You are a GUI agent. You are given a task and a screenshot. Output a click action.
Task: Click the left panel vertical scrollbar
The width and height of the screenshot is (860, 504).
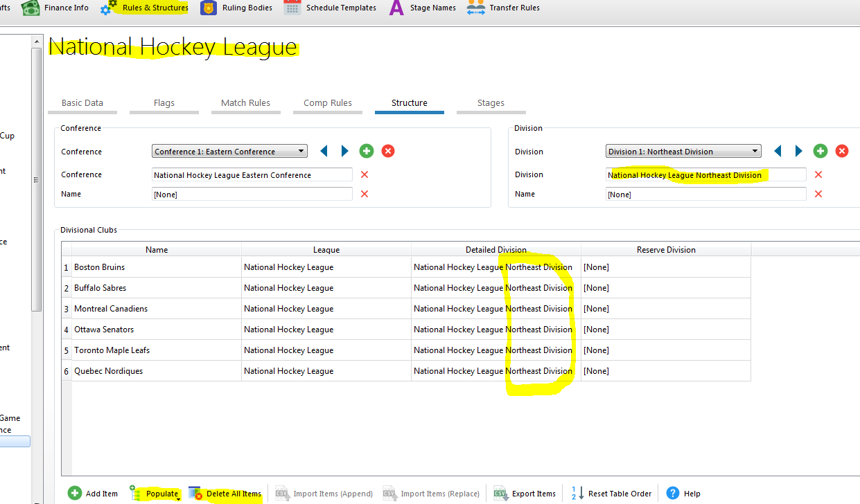(37, 180)
